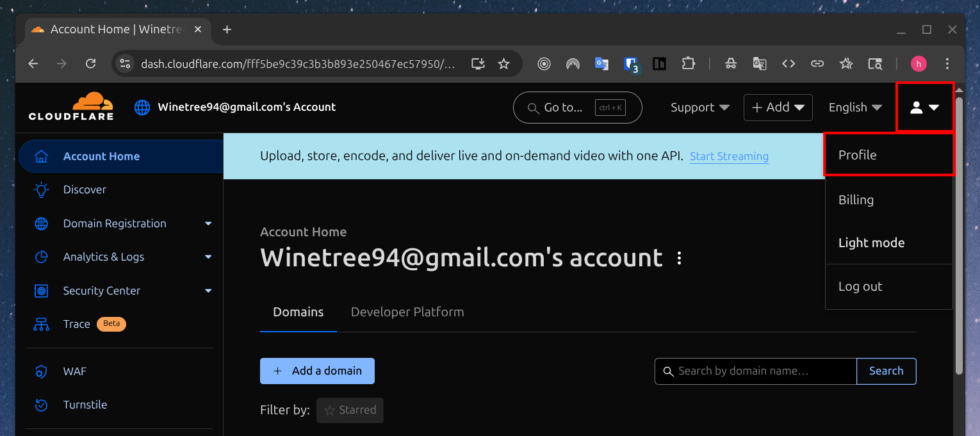Bookmark this page with star icon

[x=504, y=63]
